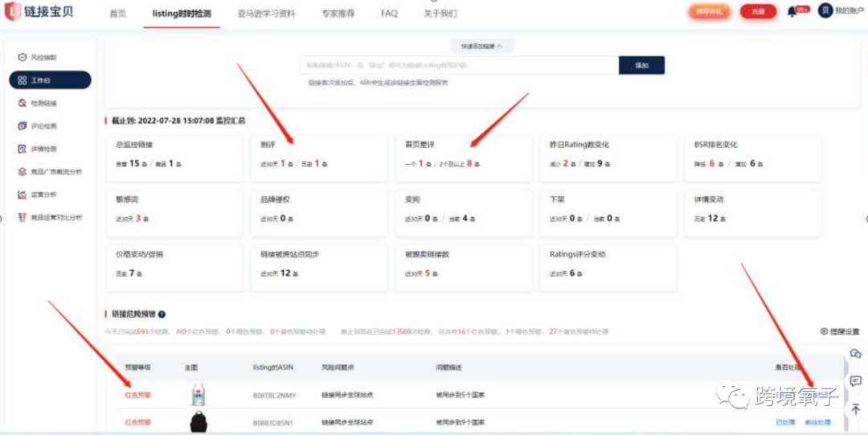Image resolution: width=868 pixels, height=435 pixels.
Task: Open the FAQ nav tab
Action: tap(389, 14)
